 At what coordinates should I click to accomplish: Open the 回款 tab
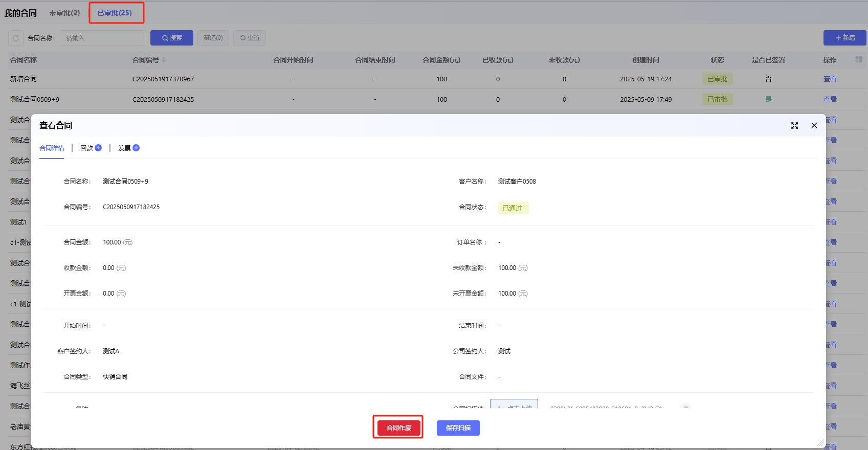(86, 148)
